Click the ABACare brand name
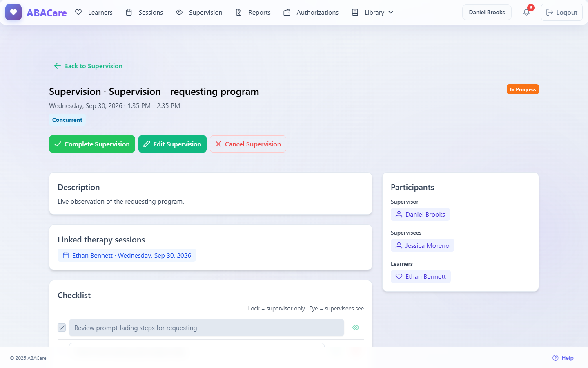This screenshot has height=368, width=588. 47,13
